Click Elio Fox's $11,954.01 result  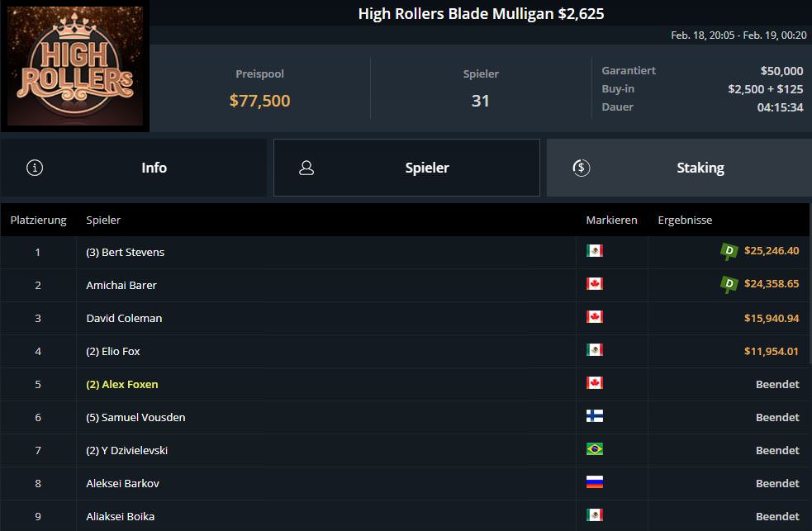(x=771, y=351)
